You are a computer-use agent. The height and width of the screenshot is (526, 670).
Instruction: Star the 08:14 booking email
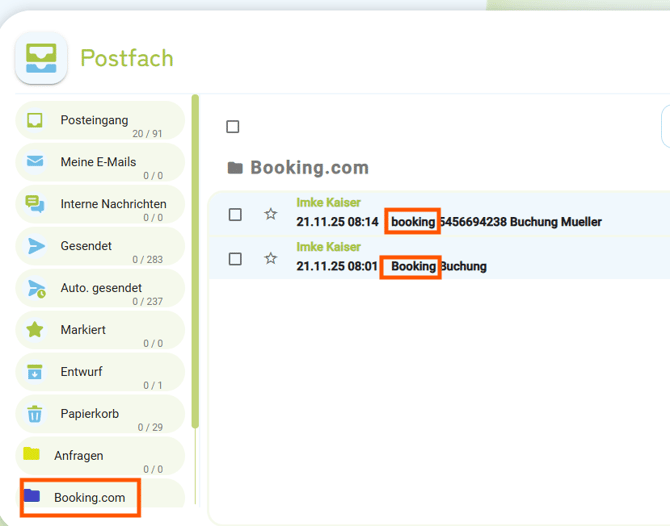270,214
